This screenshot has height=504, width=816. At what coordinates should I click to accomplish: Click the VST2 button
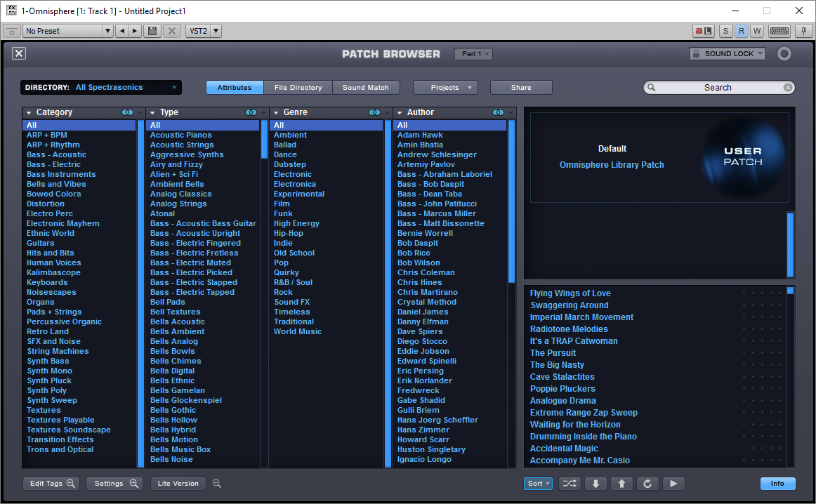tap(198, 31)
